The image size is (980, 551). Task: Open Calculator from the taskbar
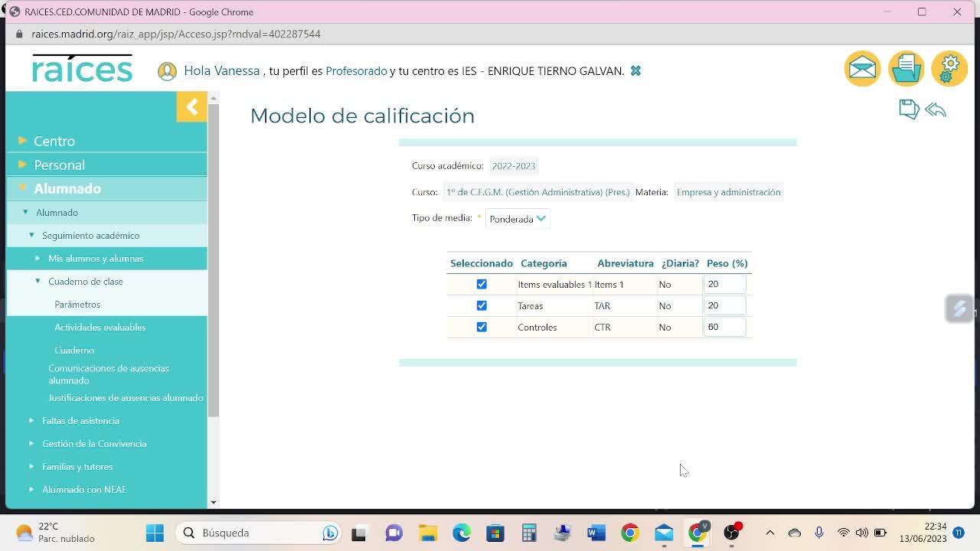(x=529, y=533)
